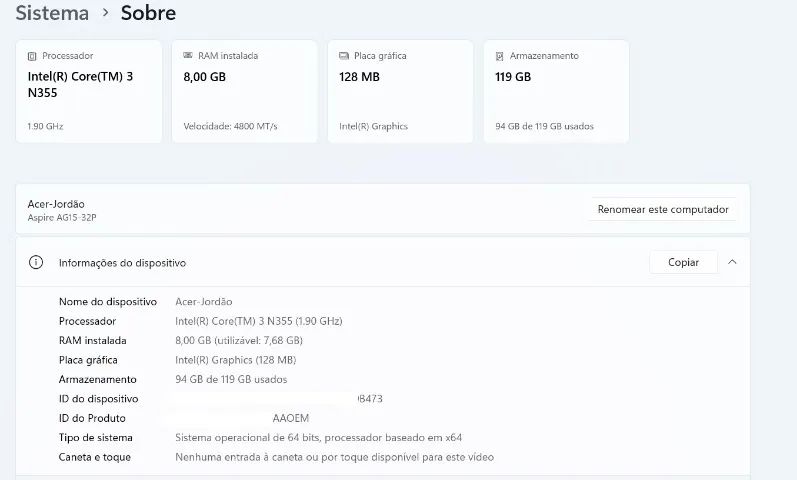Image resolution: width=797 pixels, height=480 pixels.
Task: Click the Caneta e toque label
Action: click(95, 457)
